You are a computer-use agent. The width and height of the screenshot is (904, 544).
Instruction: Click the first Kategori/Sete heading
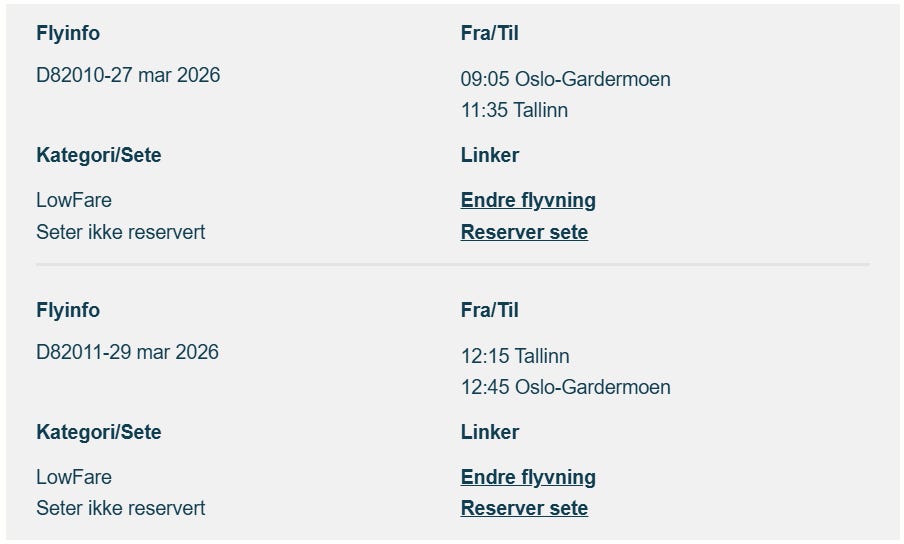tap(99, 156)
